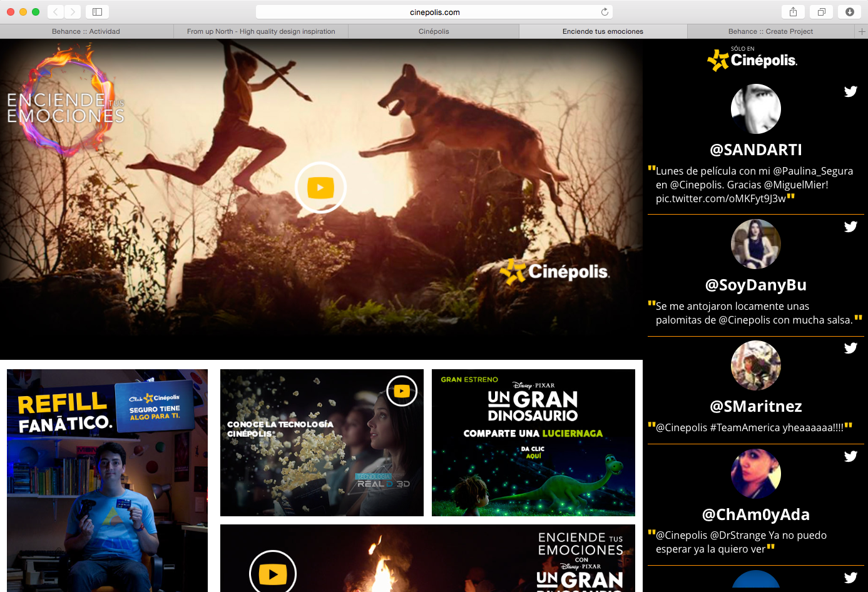This screenshot has width=868, height=592.
Task: Click tweet text about palomitas con salsa
Action: [754, 313]
